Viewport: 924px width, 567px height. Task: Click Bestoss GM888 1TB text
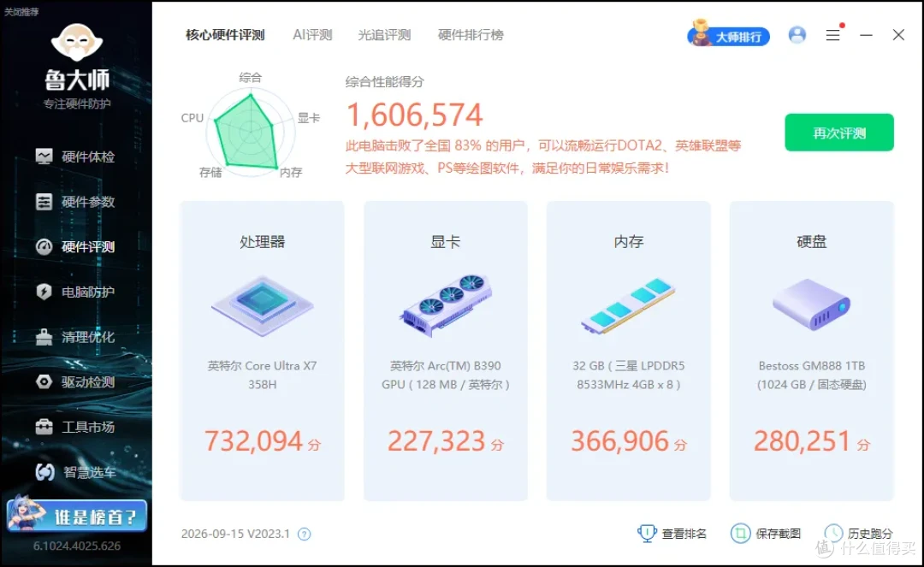pos(811,375)
